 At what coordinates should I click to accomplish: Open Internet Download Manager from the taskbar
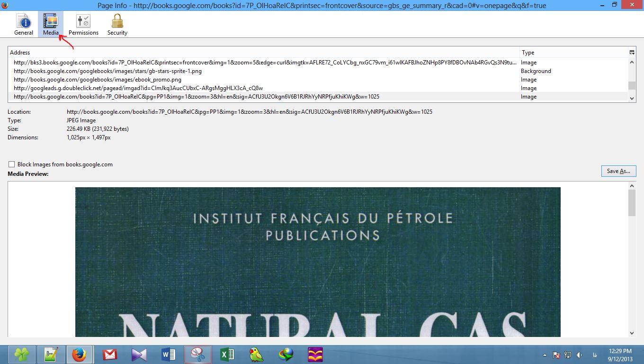(x=286, y=354)
